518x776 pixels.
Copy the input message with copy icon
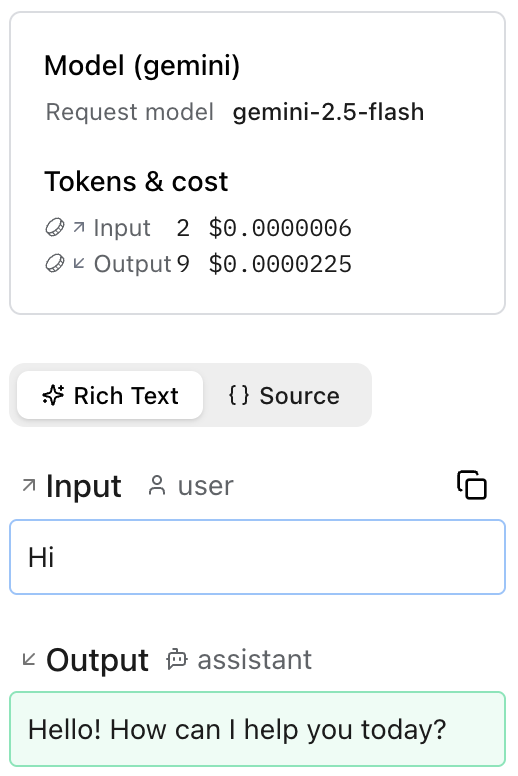471,485
